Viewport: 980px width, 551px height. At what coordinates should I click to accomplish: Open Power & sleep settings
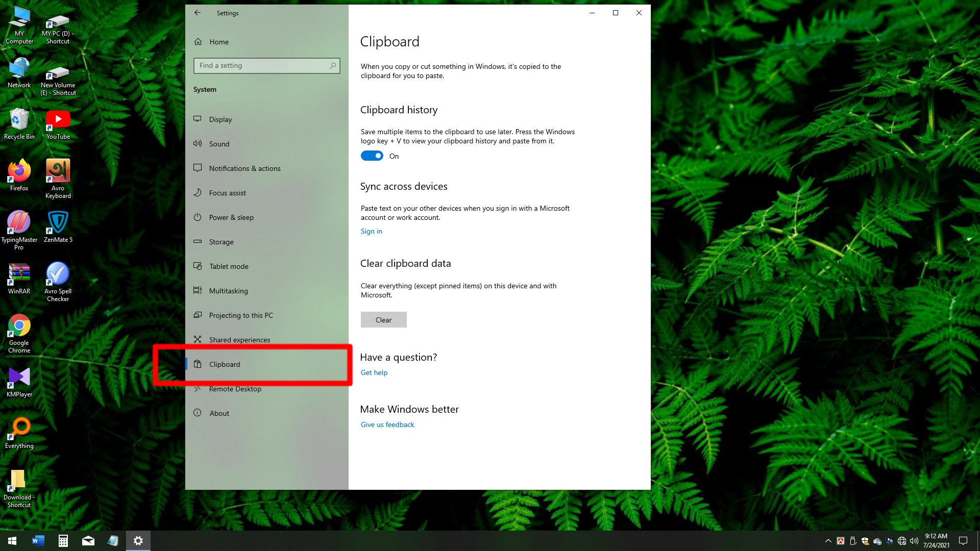pyautogui.click(x=231, y=217)
